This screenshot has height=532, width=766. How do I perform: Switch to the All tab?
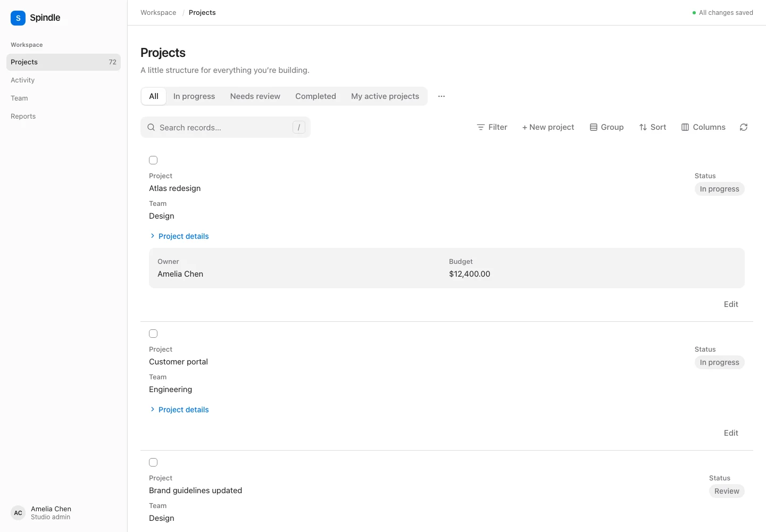[154, 96]
